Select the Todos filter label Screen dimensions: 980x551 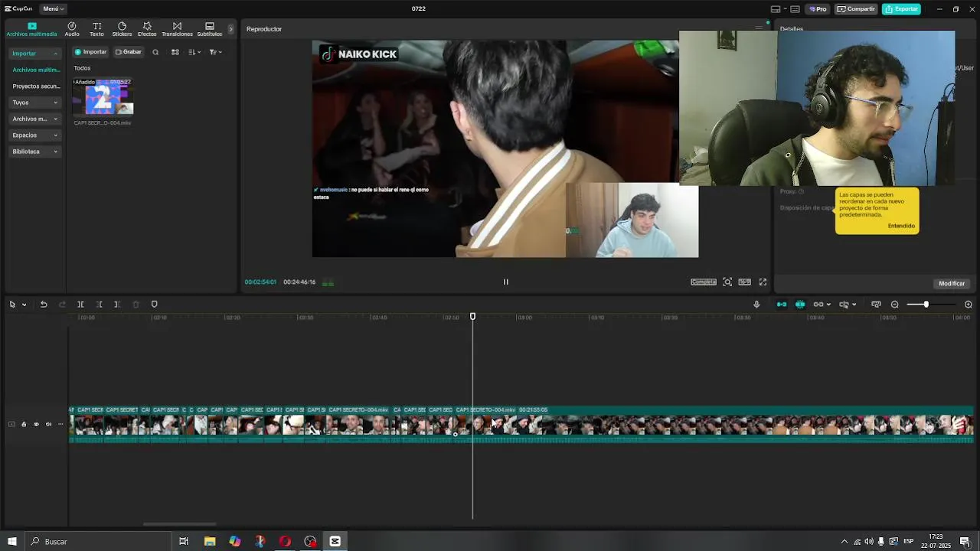click(82, 68)
